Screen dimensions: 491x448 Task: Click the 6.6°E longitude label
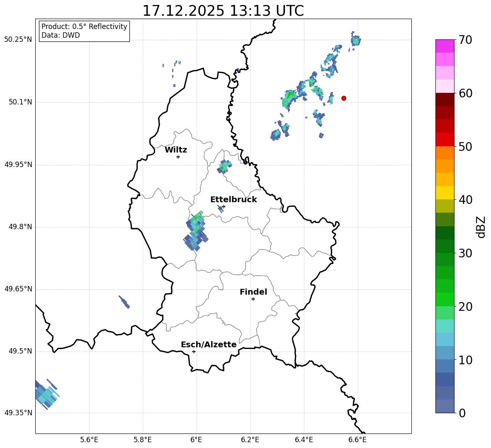point(357,440)
